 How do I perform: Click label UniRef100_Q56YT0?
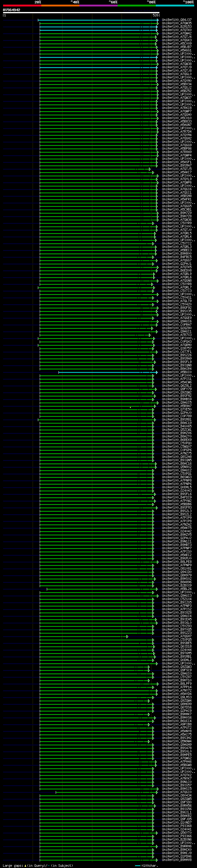coord(176,833)
